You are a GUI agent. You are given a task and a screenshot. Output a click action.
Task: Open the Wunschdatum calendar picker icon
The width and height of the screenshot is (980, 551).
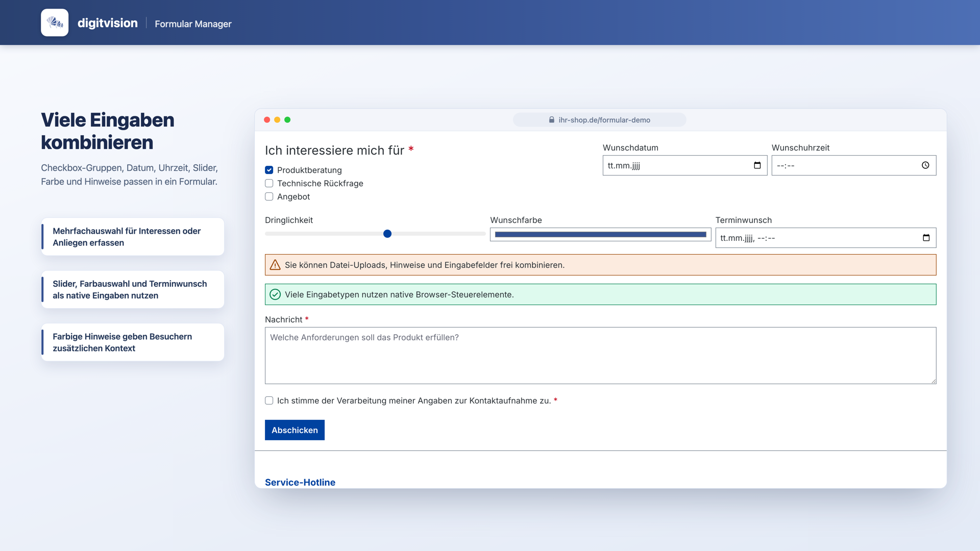[757, 165]
